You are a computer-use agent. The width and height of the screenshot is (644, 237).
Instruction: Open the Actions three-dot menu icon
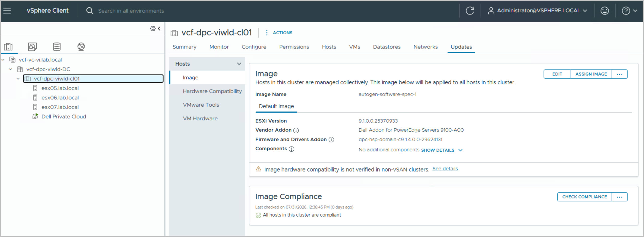point(267,33)
